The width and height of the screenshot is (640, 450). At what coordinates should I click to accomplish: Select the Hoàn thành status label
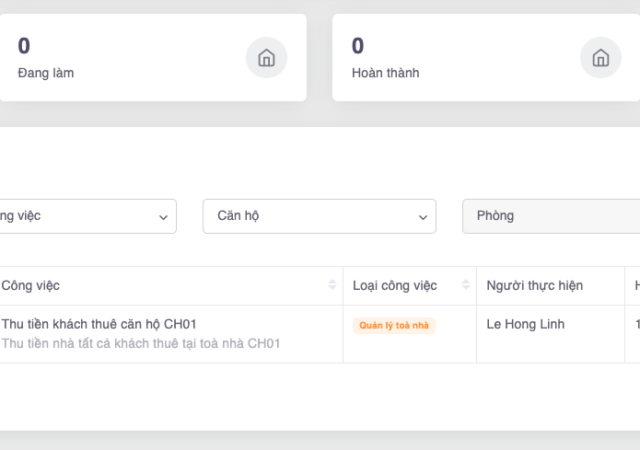(385, 73)
